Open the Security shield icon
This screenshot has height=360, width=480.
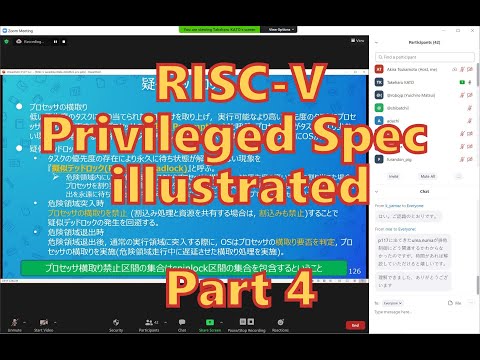[116, 322]
